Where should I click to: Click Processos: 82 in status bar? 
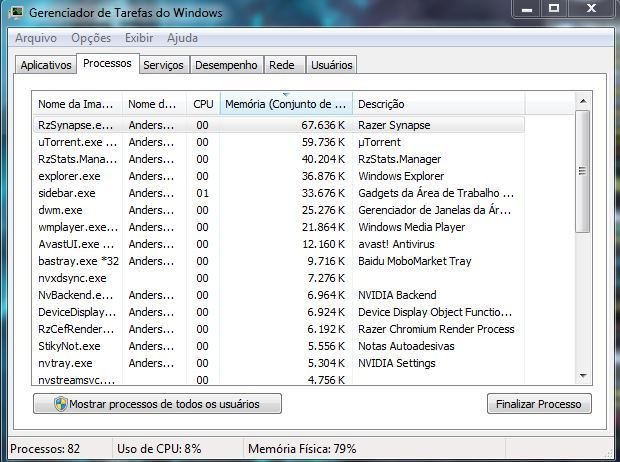[x=45, y=449]
